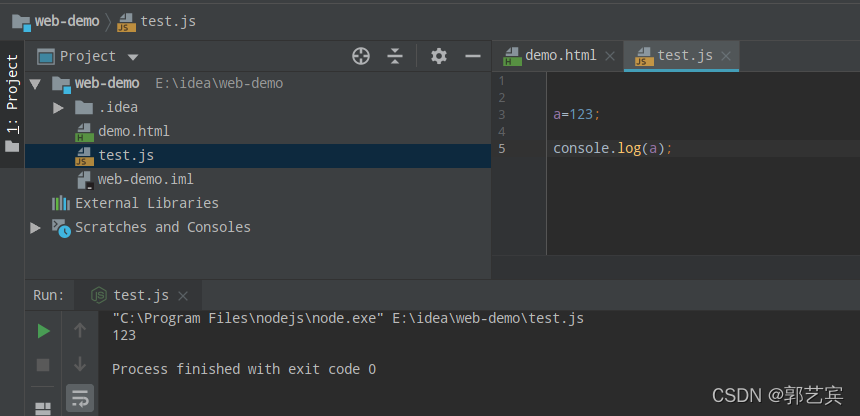Click the breadcrumb web-demo folder icon

pos(21,23)
